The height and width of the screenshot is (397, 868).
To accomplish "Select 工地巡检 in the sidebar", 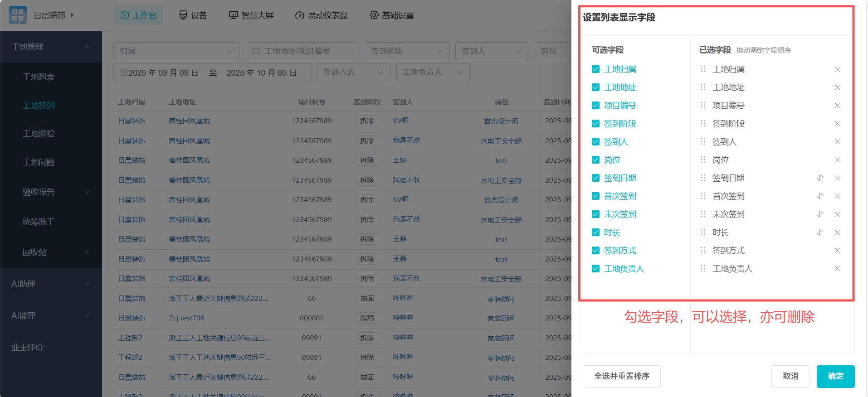I will click(39, 134).
